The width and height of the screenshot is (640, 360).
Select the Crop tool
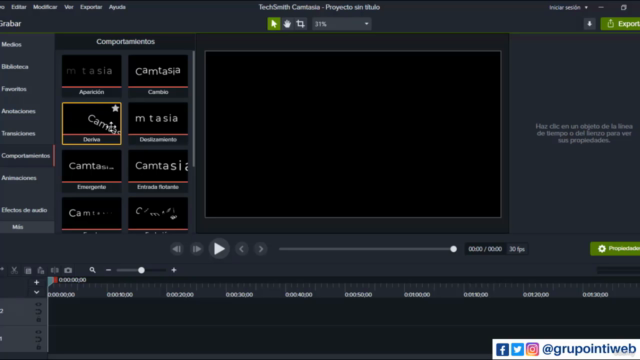tap(300, 24)
